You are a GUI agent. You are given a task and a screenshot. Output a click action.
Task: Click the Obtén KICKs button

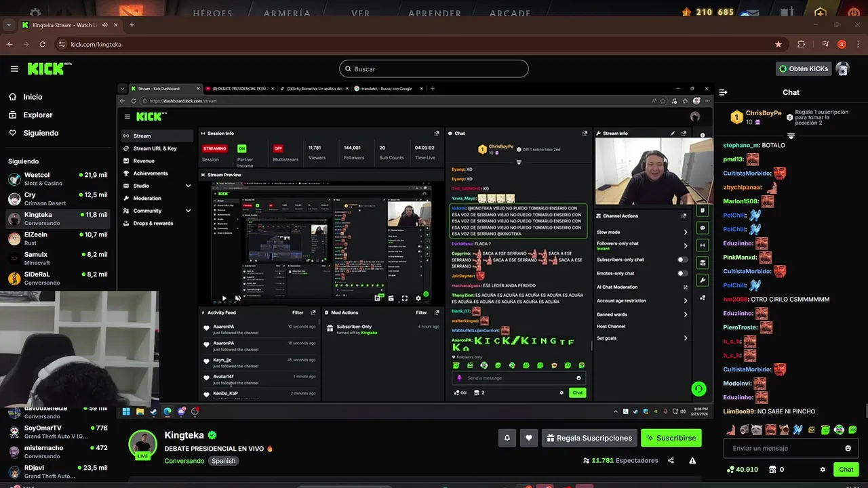coord(804,68)
